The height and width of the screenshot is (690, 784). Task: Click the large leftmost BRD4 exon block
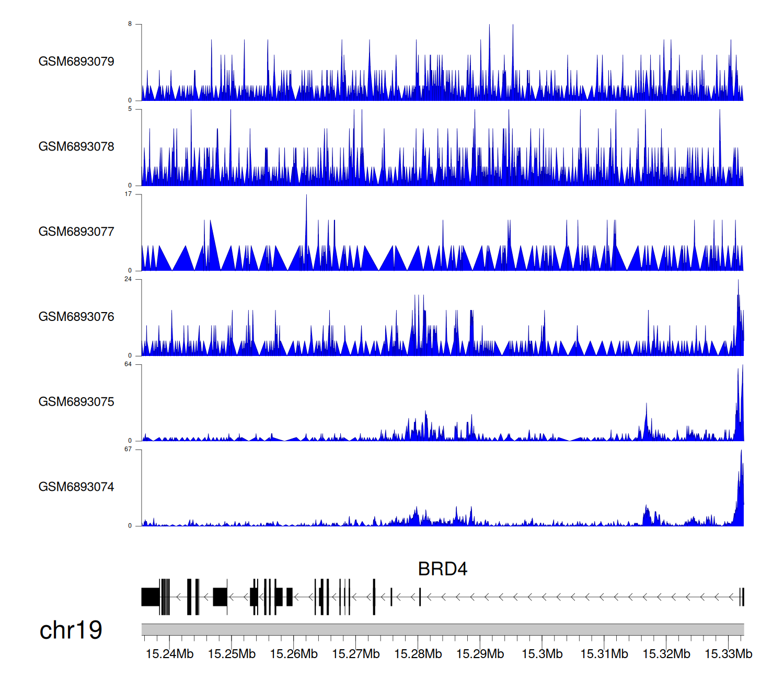(151, 597)
